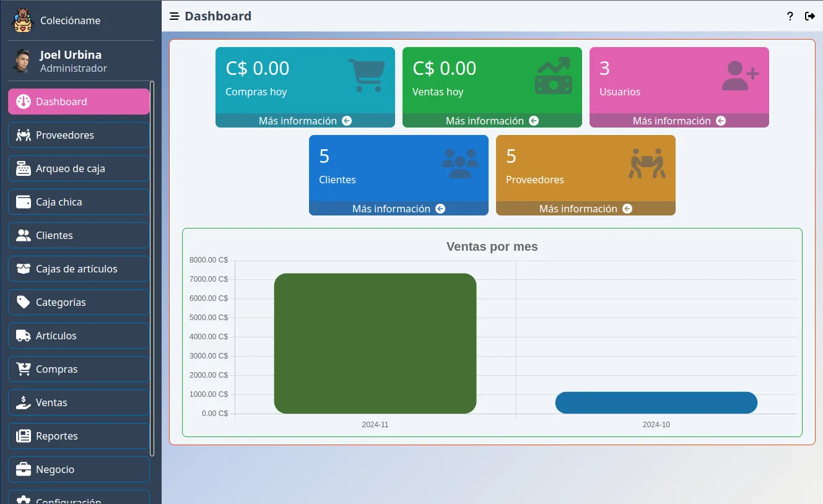This screenshot has height=504, width=823.
Task: Select the Clientes people icon
Action: (x=22, y=235)
